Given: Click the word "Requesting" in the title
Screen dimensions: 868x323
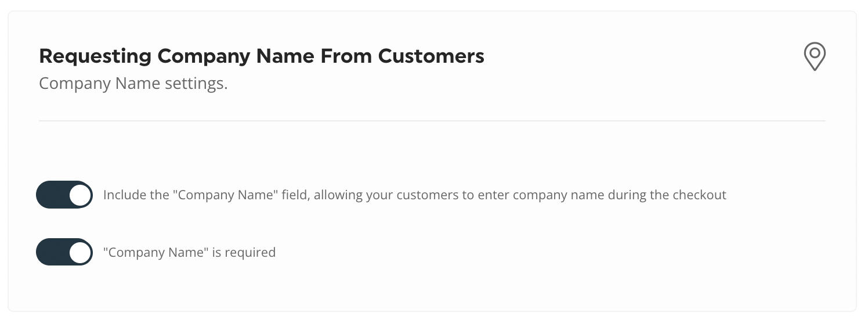Looking at the screenshot, I should [95, 57].
